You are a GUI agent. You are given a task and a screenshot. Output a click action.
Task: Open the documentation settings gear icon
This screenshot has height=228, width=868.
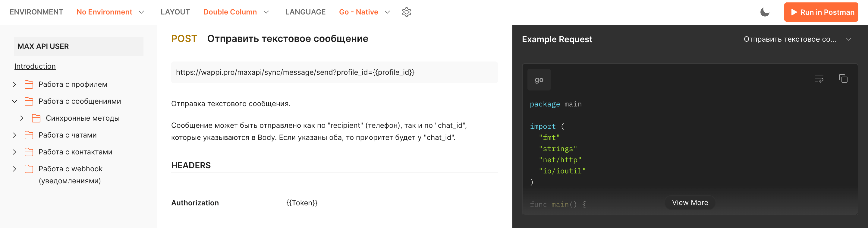tap(406, 12)
